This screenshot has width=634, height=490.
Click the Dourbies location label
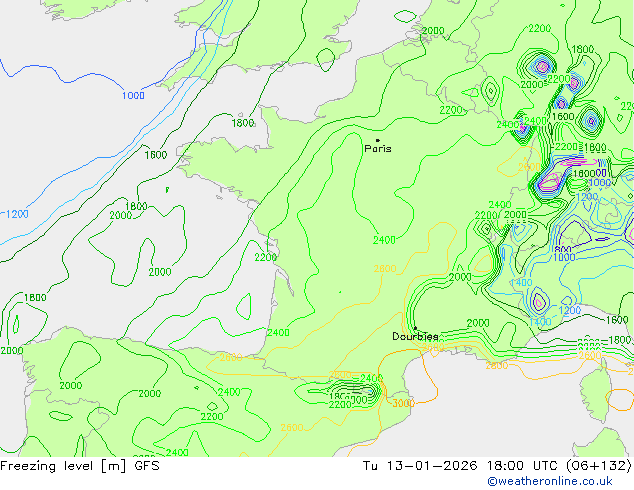[x=415, y=336]
